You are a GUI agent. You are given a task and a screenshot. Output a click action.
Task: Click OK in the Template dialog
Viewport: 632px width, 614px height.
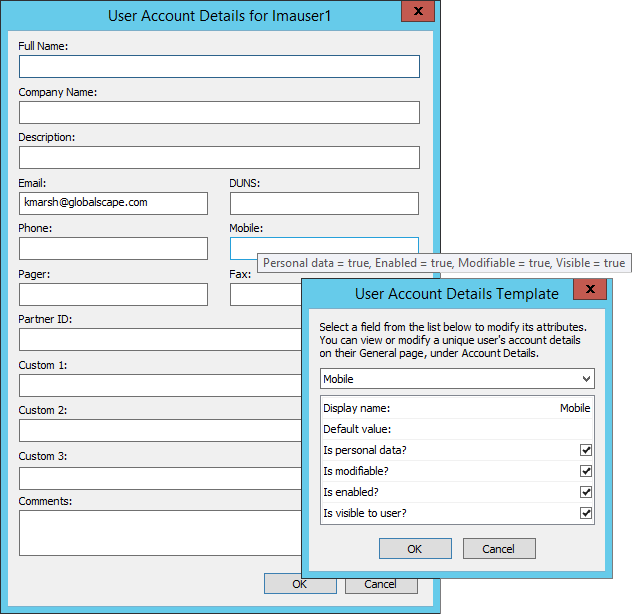pos(415,548)
